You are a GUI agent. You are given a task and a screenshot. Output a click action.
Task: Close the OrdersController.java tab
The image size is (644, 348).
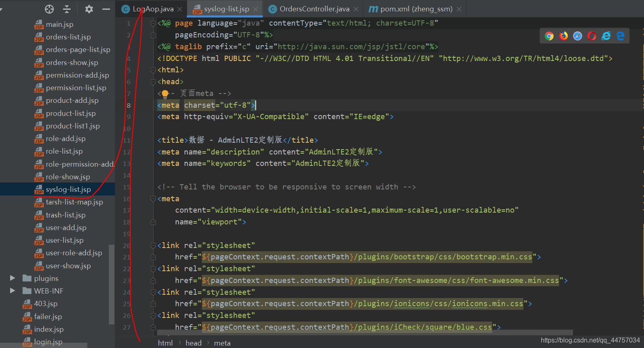tap(356, 9)
